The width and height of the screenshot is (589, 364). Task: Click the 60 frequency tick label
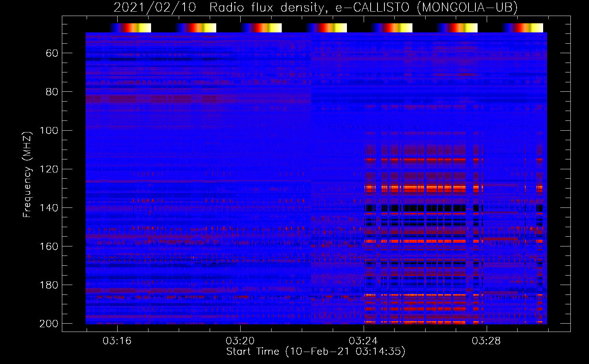[x=52, y=54]
